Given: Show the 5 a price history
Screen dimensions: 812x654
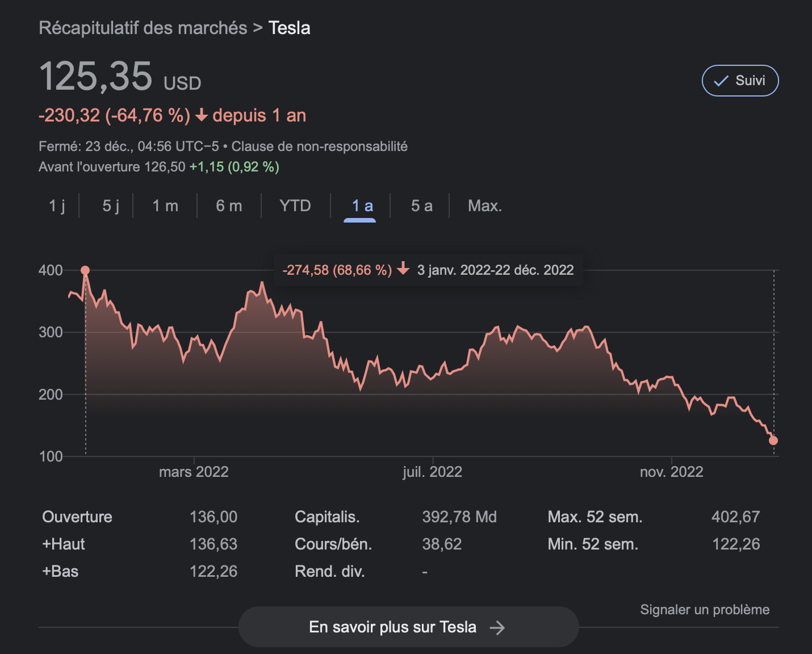Looking at the screenshot, I should [x=422, y=206].
